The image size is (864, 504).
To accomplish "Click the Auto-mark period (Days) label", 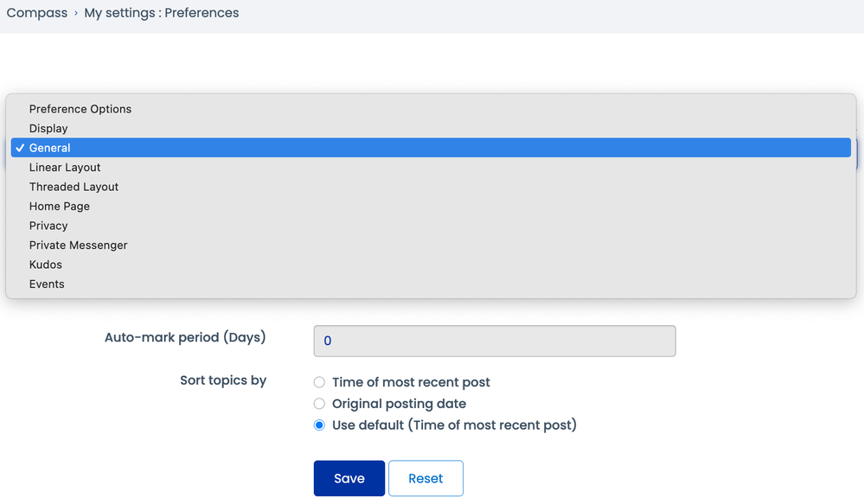I will tap(185, 337).
